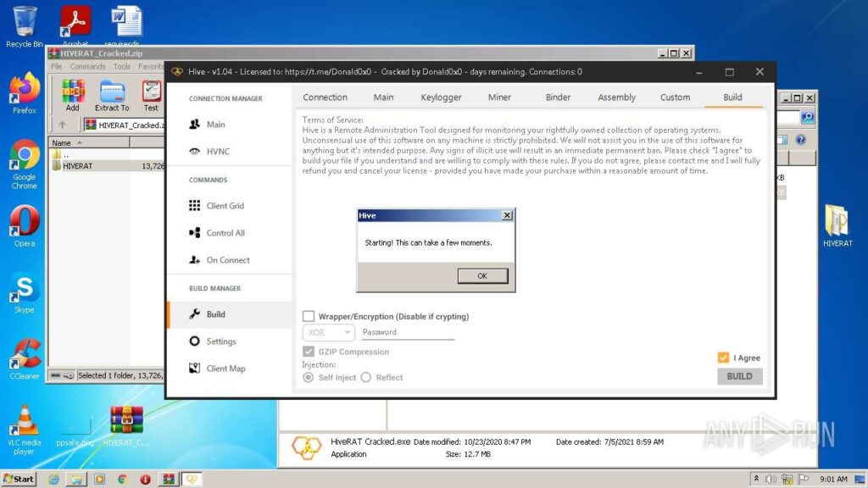Click the Password input field
This screenshot has width=868, height=488.
pyautogui.click(x=408, y=332)
